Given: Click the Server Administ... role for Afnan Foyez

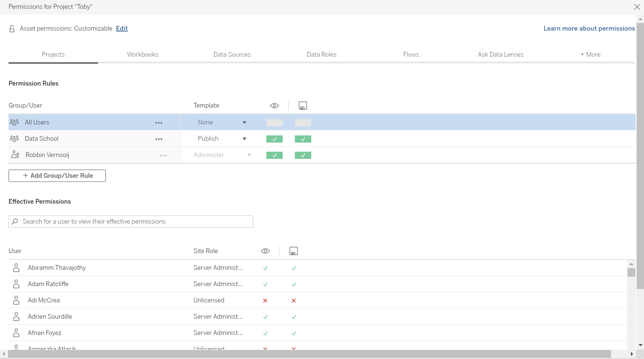Looking at the screenshot, I should [x=218, y=333].
